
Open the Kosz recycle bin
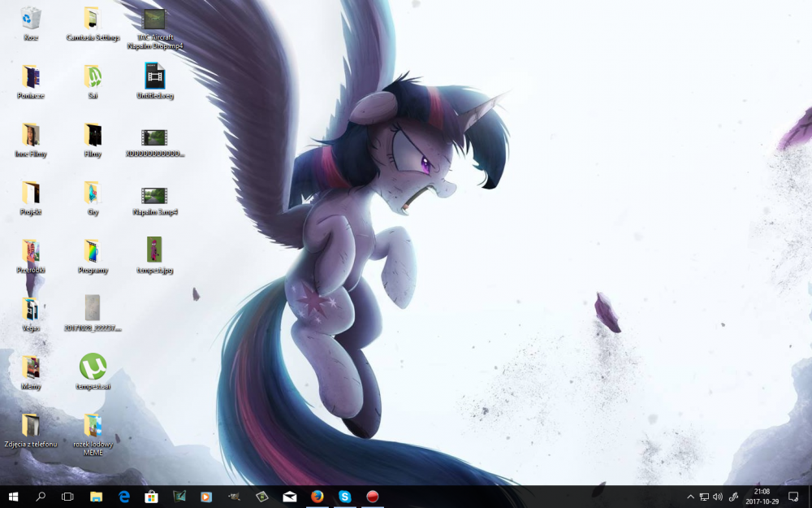(x=31, y=19)
